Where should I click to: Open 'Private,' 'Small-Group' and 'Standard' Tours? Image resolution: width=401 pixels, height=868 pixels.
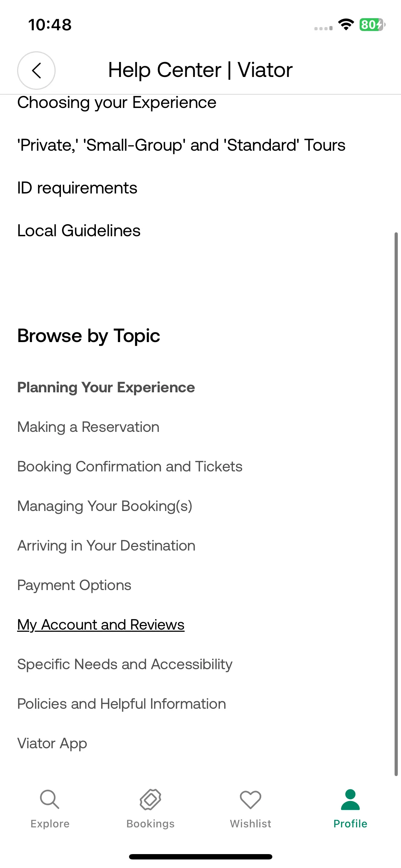point(181,145)
